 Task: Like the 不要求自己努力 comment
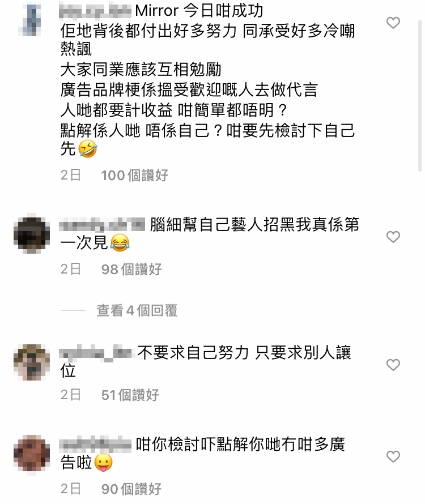[393, 365]
